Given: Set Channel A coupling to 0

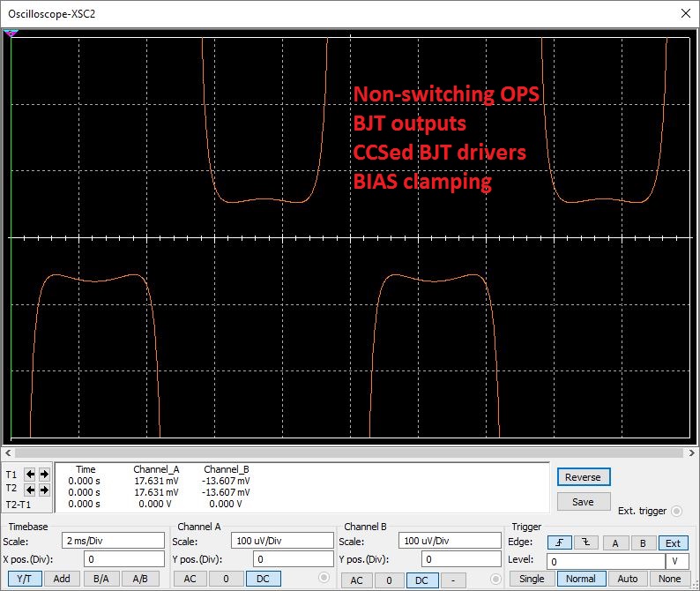Looking at the screenshot, I should coord(226,579).
